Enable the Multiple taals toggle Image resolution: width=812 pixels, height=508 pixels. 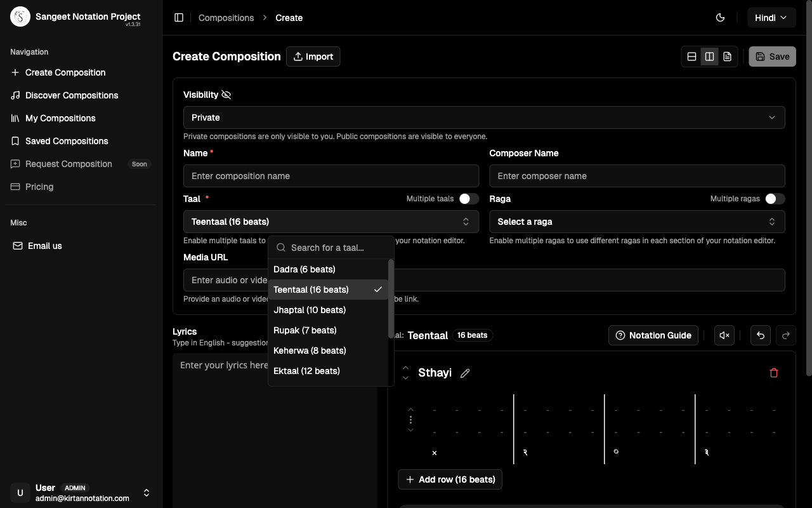pos(469,198)
